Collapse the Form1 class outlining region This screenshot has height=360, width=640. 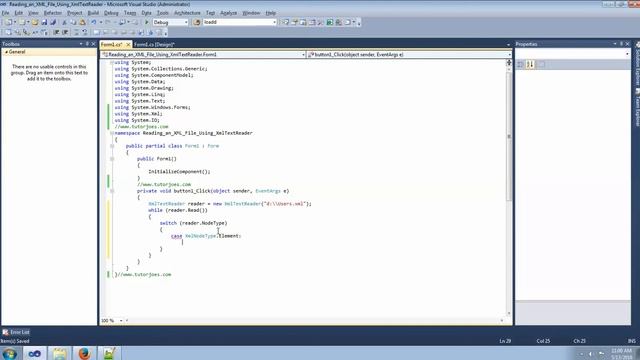coord(112,146)
